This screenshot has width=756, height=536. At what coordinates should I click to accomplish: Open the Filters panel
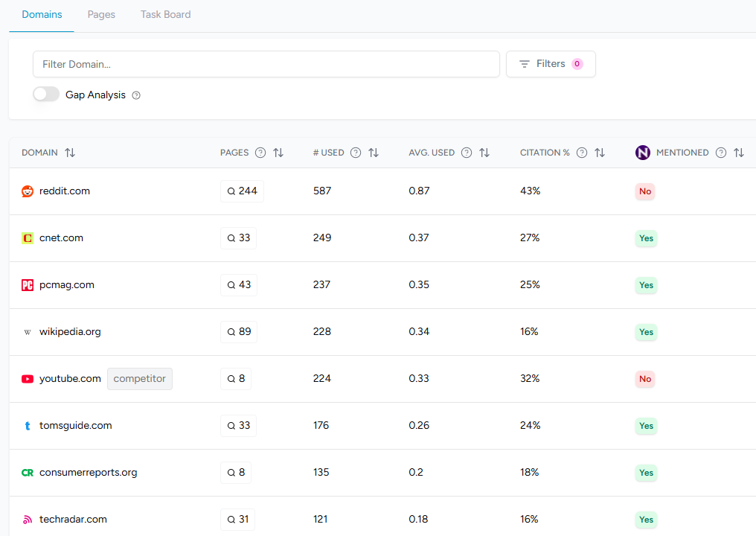click(x=551, y=64)
